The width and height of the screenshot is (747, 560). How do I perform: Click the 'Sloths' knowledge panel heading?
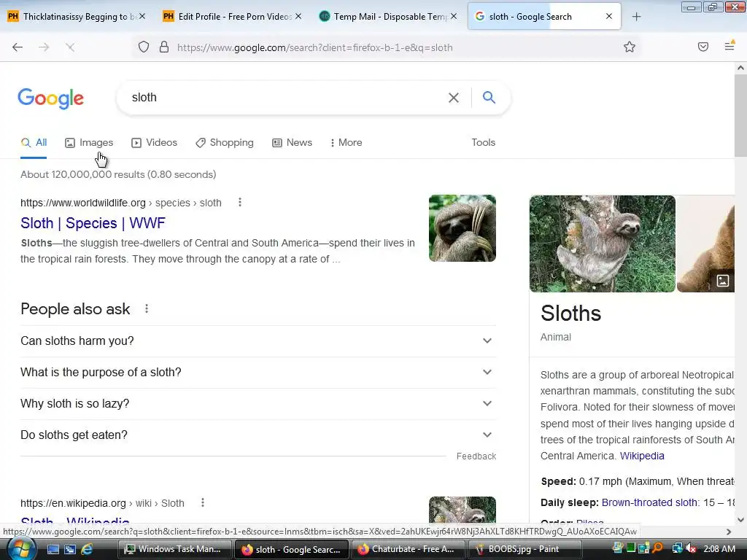coord(570,314)
